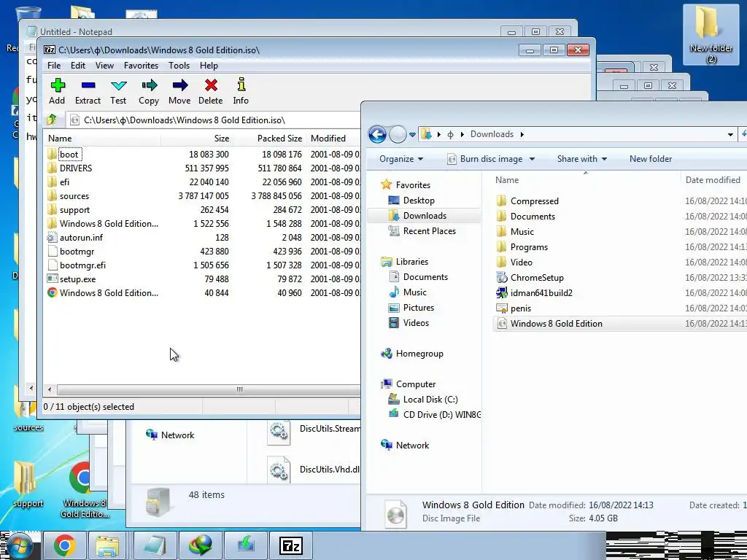This screenshot has height=560, width=747.
Task: Click the Windows Start button
Action: [19, 545]
